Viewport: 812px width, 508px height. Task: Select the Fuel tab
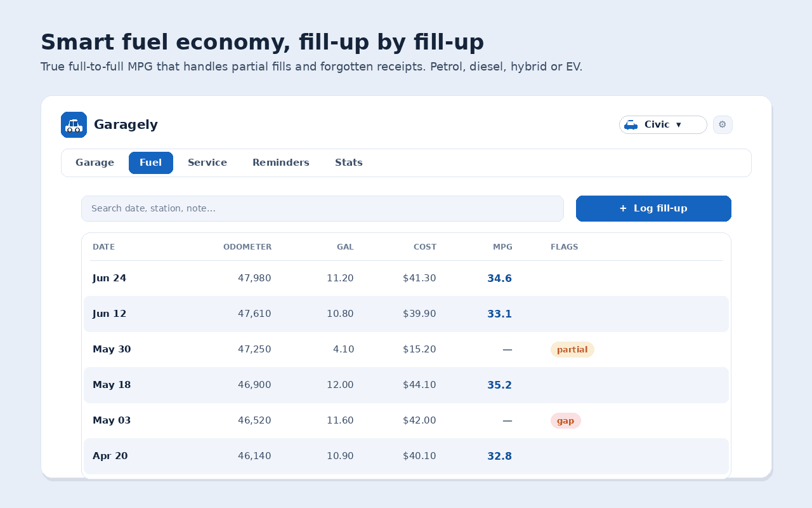click(x=151, y=163)
